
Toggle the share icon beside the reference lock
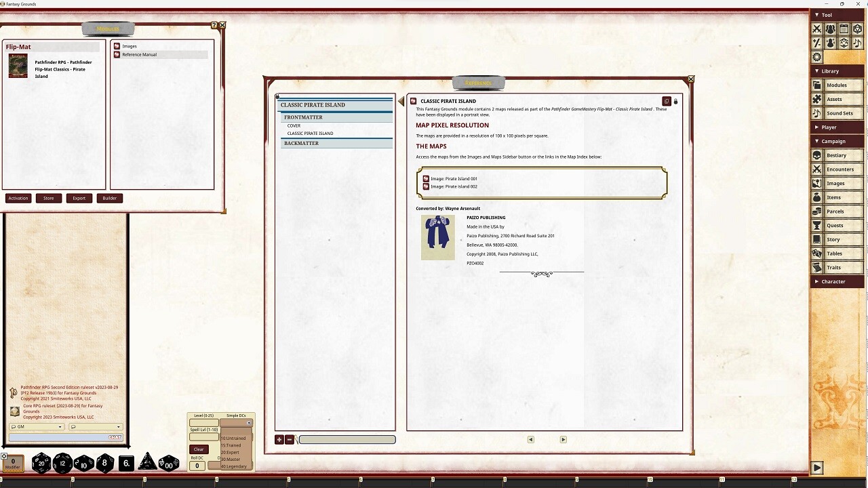(x=667, y=100)
